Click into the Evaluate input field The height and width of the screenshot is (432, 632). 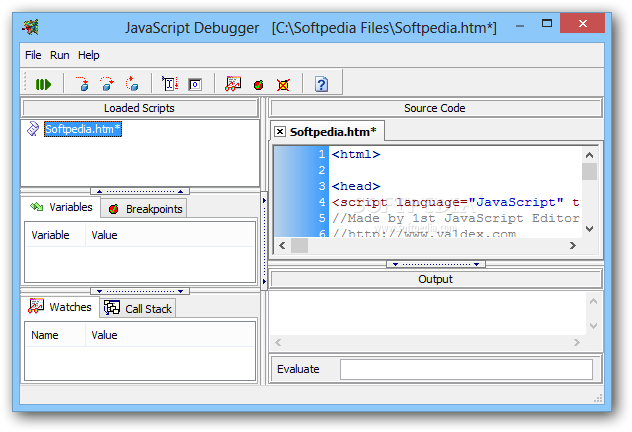[x=466, y=369]
